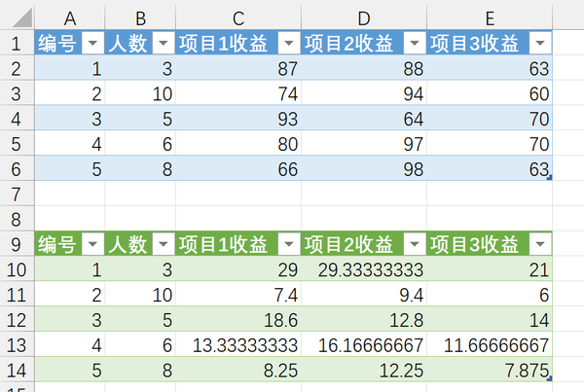
Task: Click cell with value 93
Action: pos(238,119)
